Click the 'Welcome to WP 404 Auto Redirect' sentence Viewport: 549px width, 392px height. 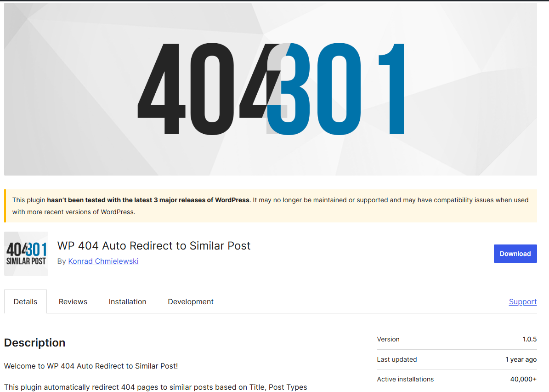tap(91, 366)
